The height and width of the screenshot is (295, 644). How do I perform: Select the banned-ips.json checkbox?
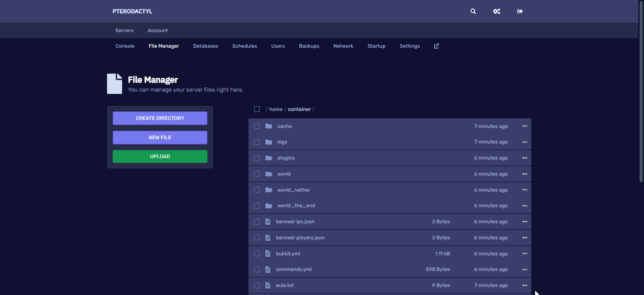click(257, 221)
